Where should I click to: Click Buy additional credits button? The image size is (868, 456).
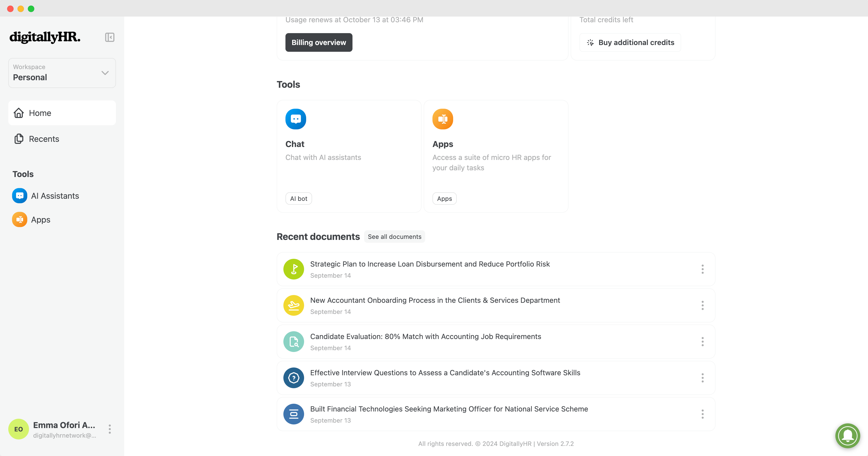(630, 42)
